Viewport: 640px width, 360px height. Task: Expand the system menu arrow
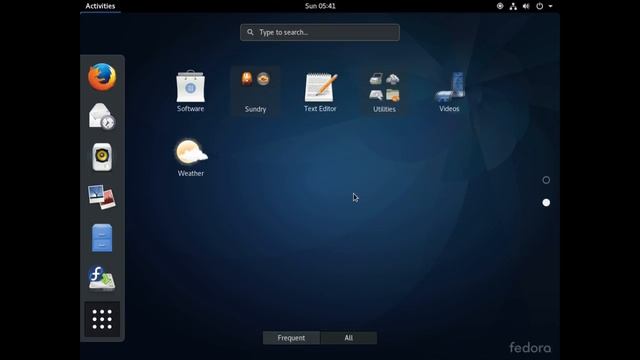pyautogui.click(x=550, y=6)
